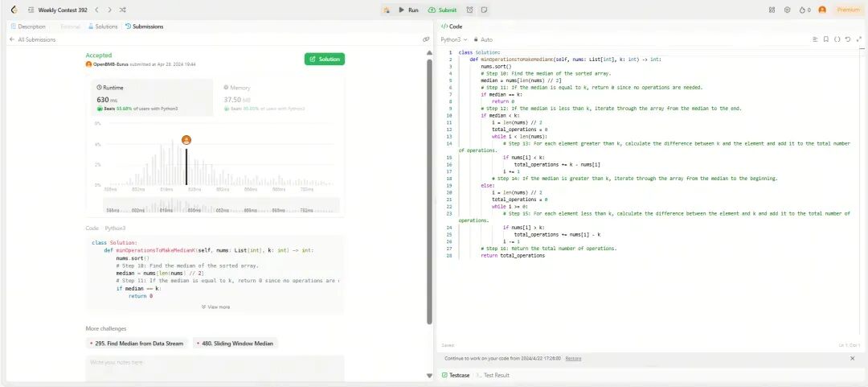
Task: Pick a random problem with shuffle icon
Action: pos(123,10)
